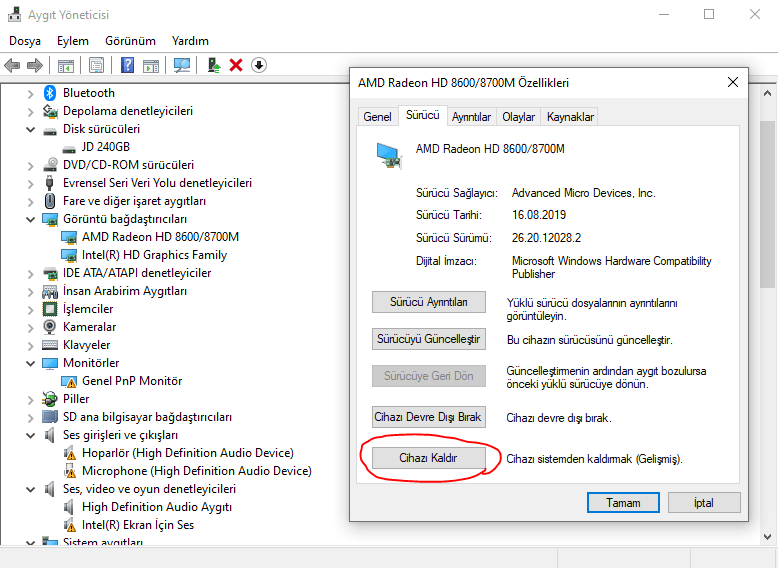Click the Cihazı Kaldır button

click(x=429, y=458)
